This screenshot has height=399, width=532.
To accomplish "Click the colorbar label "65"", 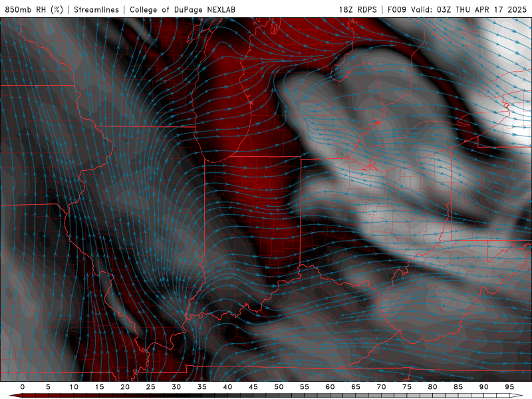I will click(356, 387).
